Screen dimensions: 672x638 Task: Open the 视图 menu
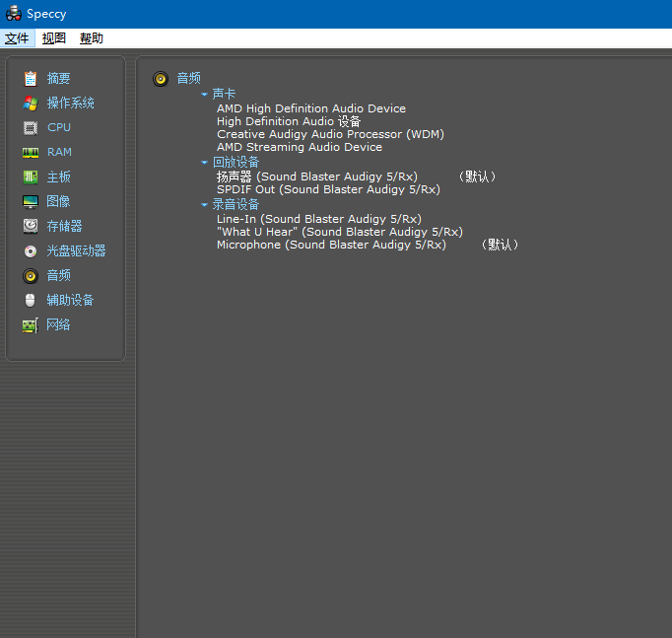tap(54, 38)
